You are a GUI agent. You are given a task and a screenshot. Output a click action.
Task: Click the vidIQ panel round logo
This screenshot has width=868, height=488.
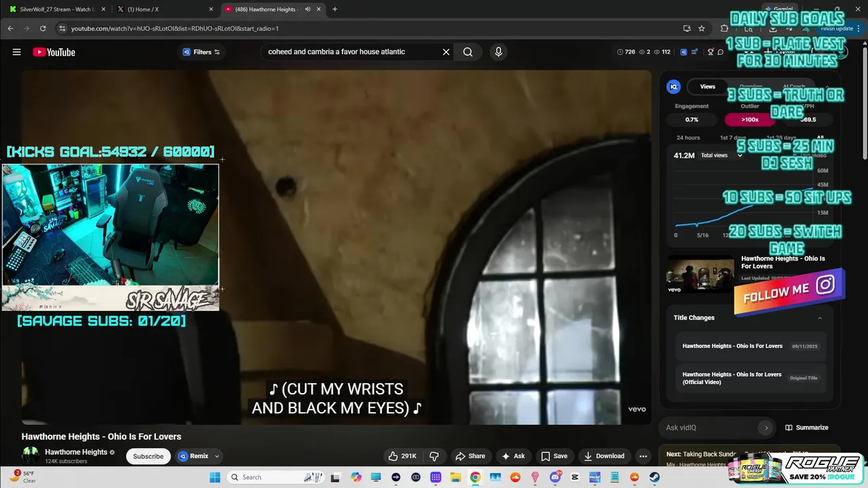pos(673,87)
